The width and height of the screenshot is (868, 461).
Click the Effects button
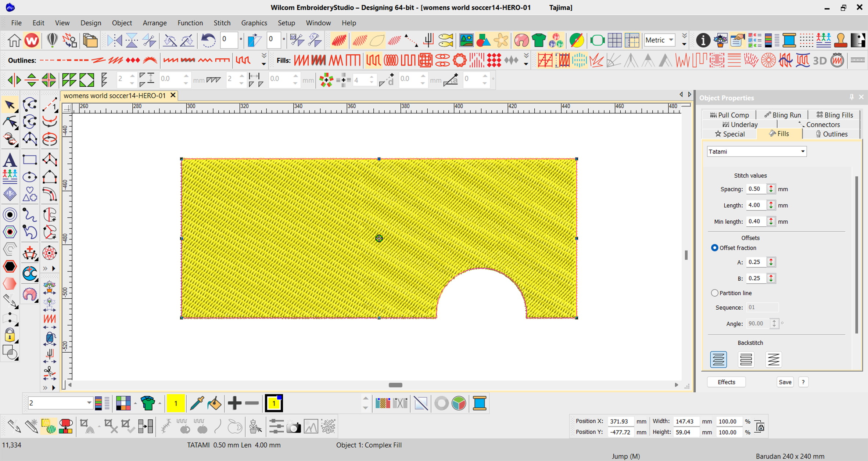coord(726,382)
